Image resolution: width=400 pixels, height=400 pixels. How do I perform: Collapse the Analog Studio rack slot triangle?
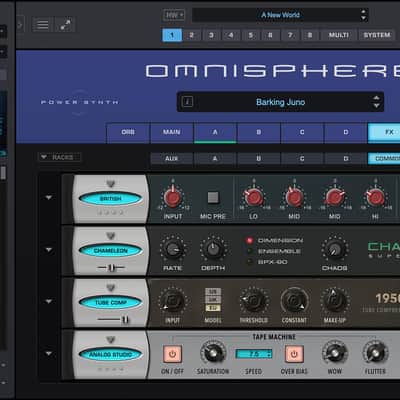[49, 353]
